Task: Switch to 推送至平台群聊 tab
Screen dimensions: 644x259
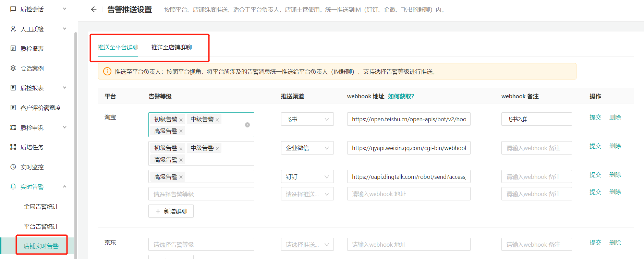Action: point(118,47)
